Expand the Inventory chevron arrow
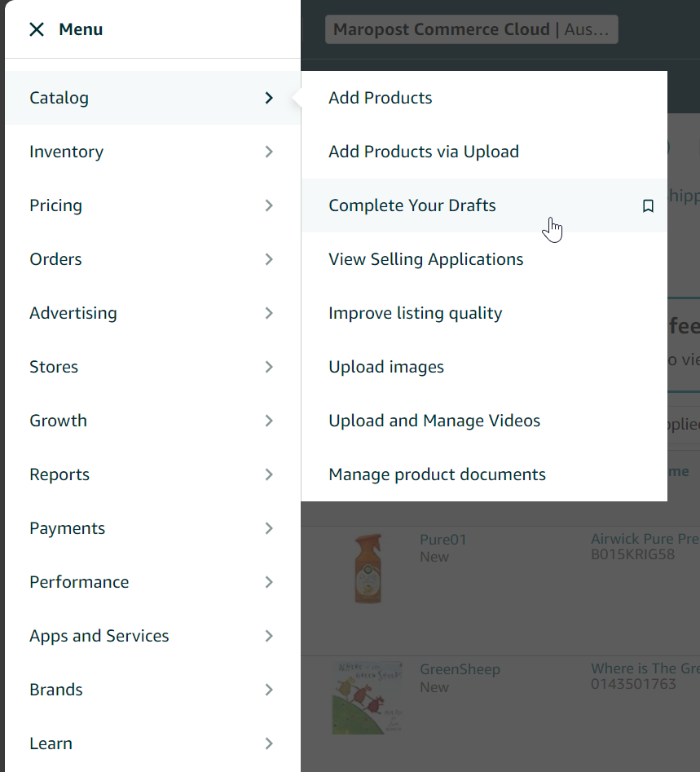The image size is (700, 772). pyautogui.click(x=269, y=152)
